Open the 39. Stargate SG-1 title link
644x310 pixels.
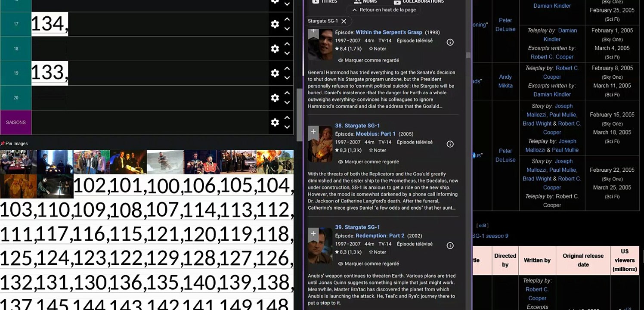coord(357,227)
